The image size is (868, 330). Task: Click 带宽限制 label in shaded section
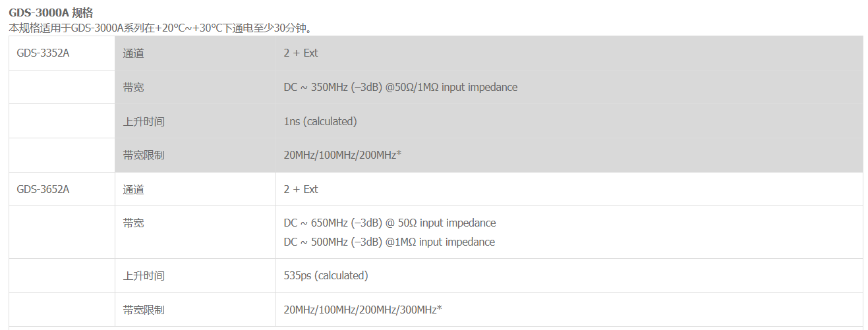[144, 155]
